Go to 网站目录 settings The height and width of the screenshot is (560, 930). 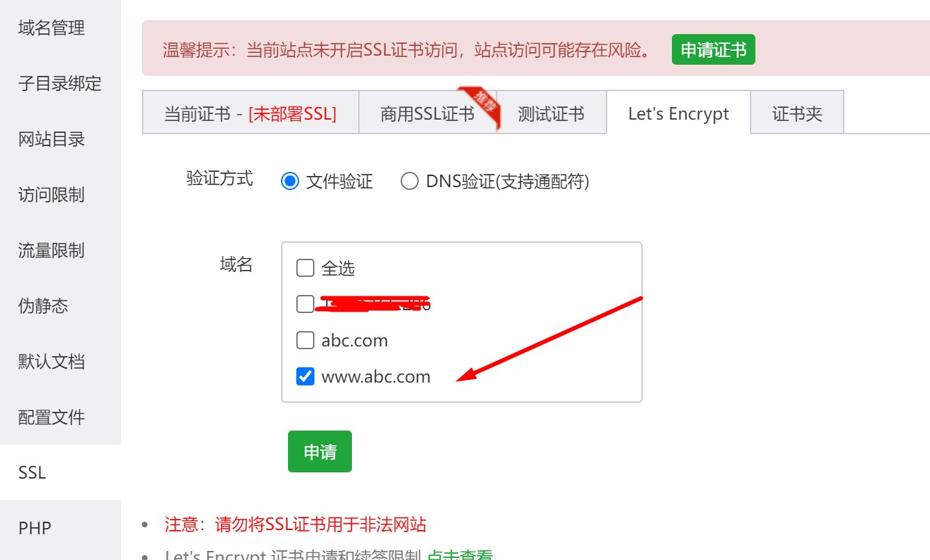pyautogui.click(x=51, y=139)
